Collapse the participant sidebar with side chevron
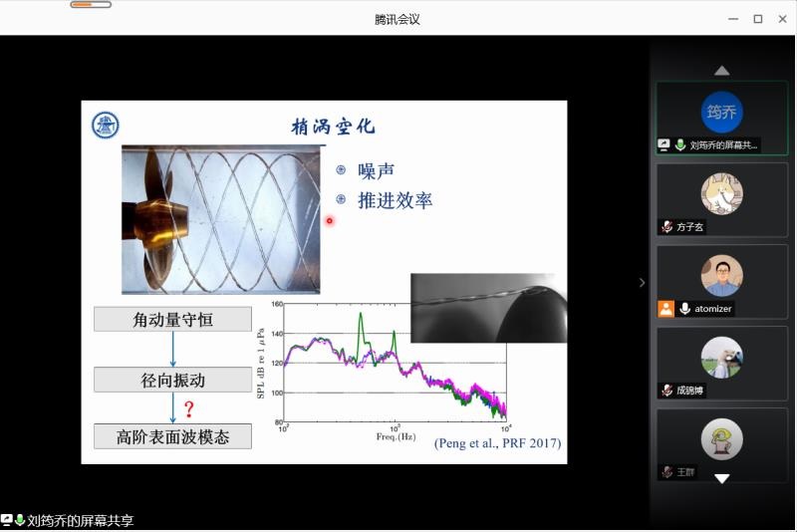 (x=642, y=283)
